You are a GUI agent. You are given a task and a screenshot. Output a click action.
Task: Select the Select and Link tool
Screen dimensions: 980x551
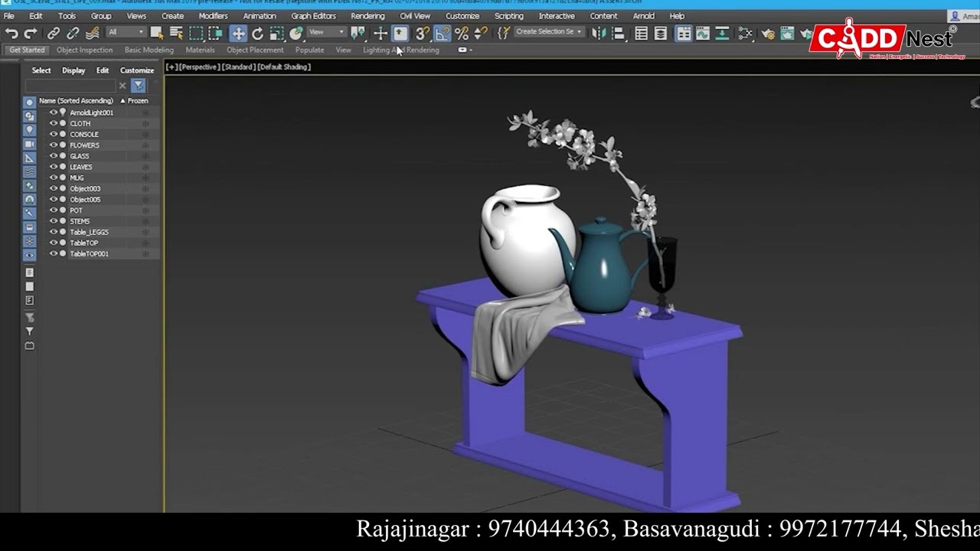[x=54, y=33]
